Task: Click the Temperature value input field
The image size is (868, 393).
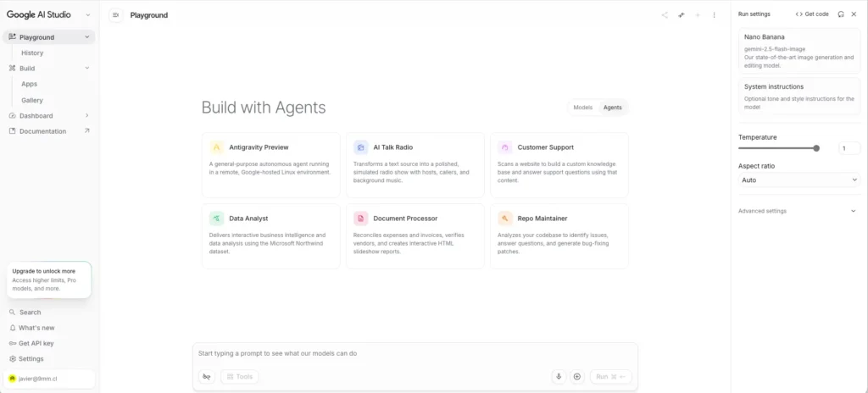Action: pos(849,148)
